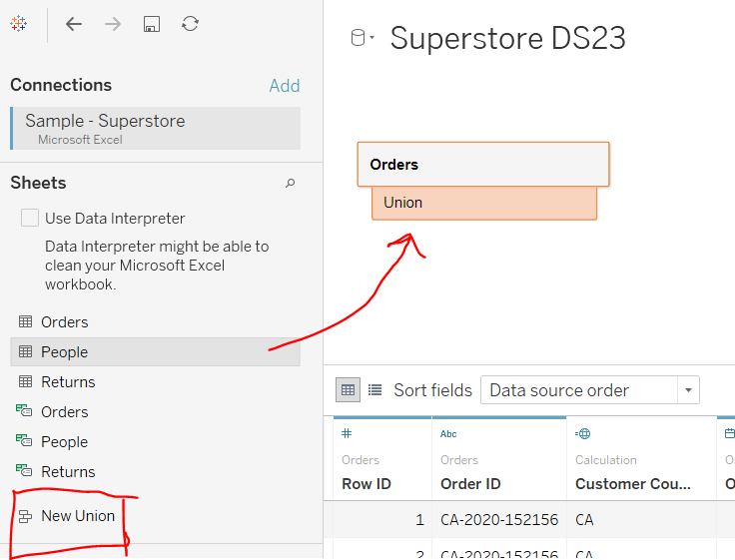This screenshot has height=560, width=735.
Task: Click the Union drop zone under Orders
Action: click(x=483, y=203)
